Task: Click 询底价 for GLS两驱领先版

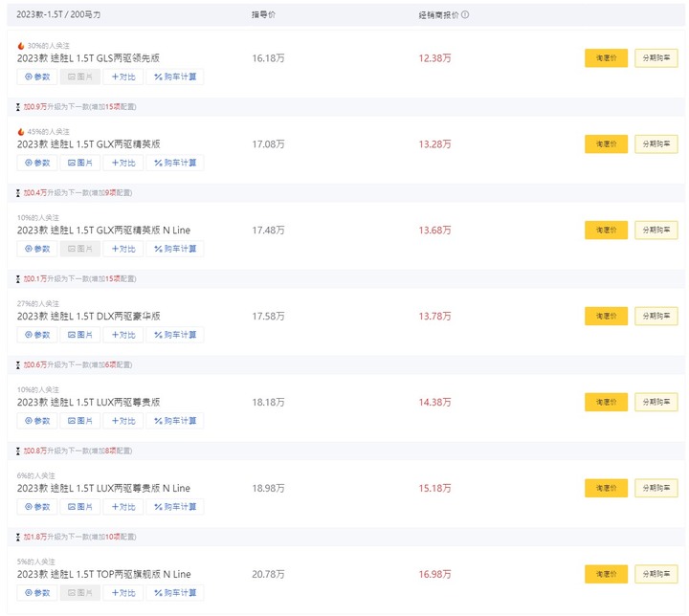Action: [606, 58]
